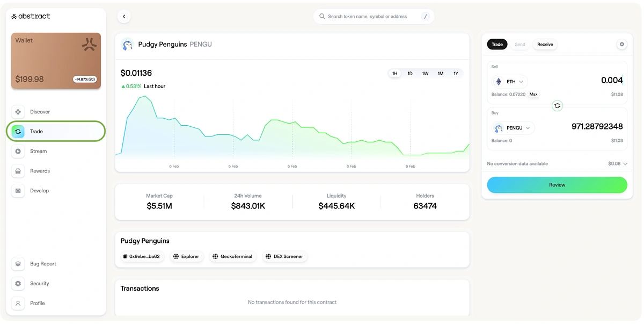Click the $0.01136 price value
The image size is (644, 324).
(136, 73)
